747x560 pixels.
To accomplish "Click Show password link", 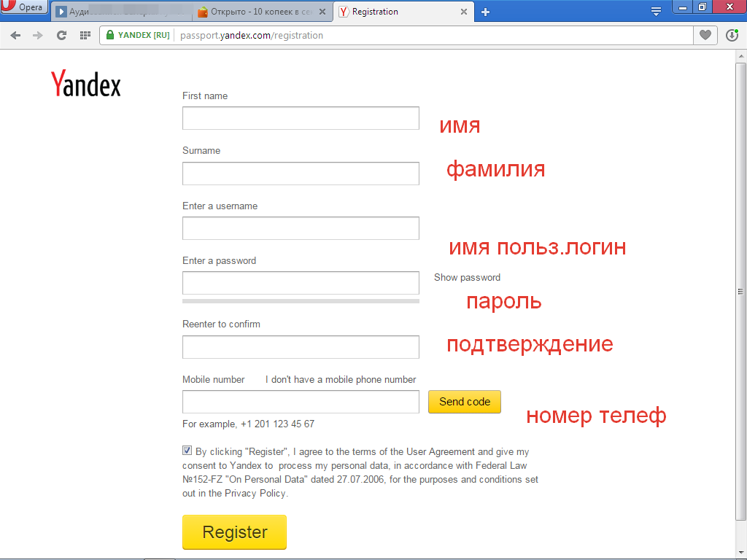I will [467, 278].
